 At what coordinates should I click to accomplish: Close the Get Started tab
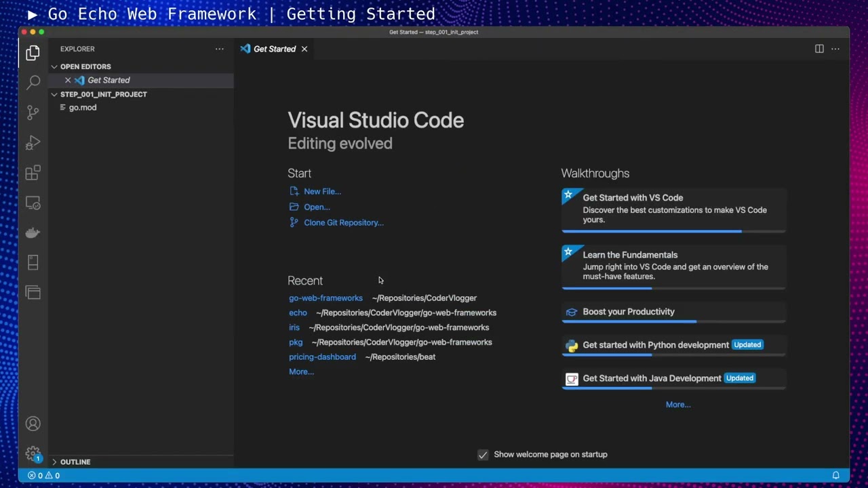(x=304, y=49)
